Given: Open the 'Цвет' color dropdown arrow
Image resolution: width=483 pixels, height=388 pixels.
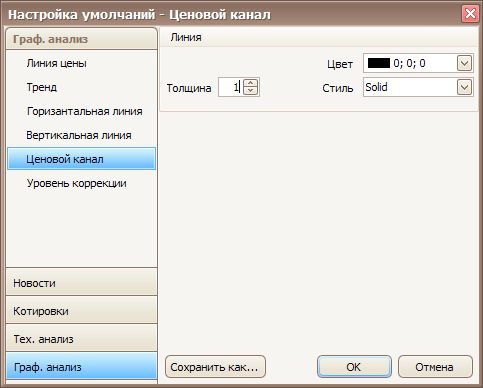Looking at the screenshot, I should 465,63.
